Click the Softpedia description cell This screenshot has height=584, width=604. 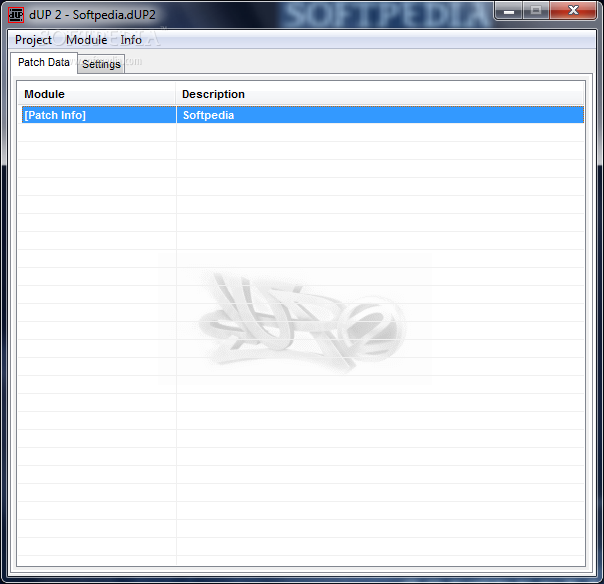coord(380,115)
